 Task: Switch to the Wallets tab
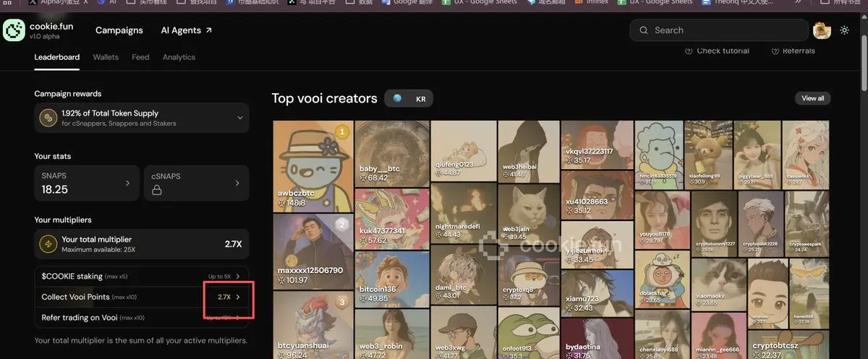pos(106,57)
